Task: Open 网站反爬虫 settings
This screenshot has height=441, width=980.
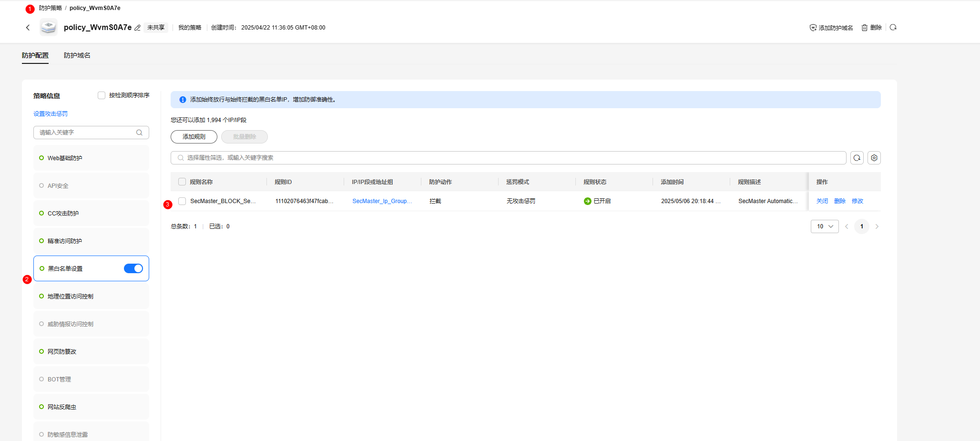Action: tap(91, 407)
